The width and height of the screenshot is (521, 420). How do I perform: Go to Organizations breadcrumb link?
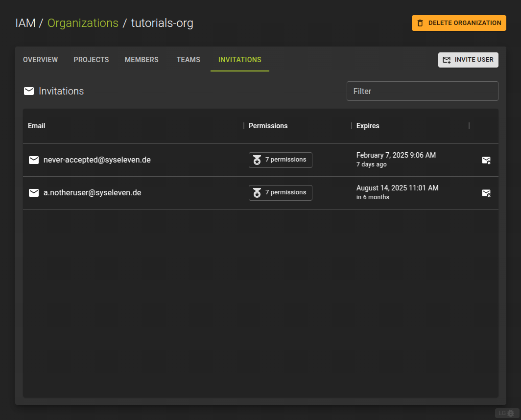pos(83,23)
